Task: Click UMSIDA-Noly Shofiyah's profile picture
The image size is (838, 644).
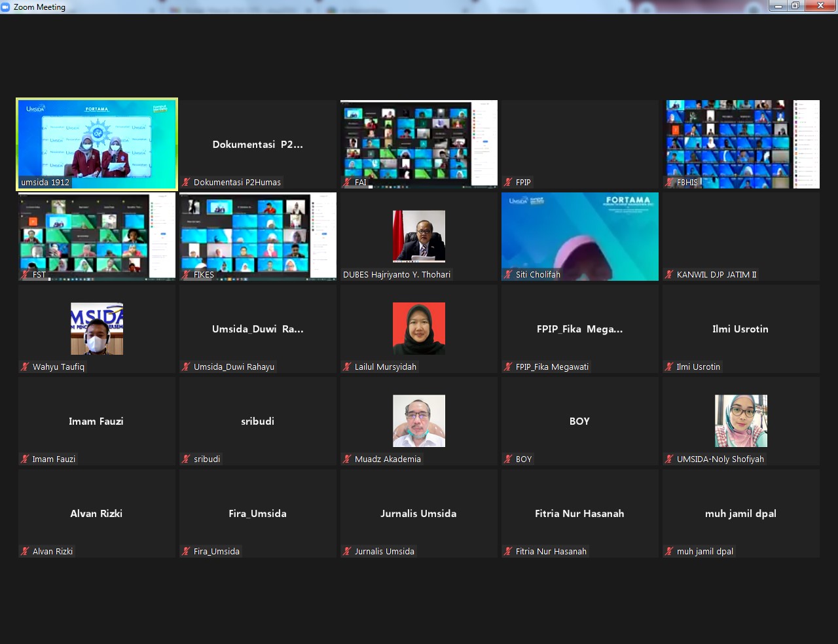Action: (x=740, y=421)
